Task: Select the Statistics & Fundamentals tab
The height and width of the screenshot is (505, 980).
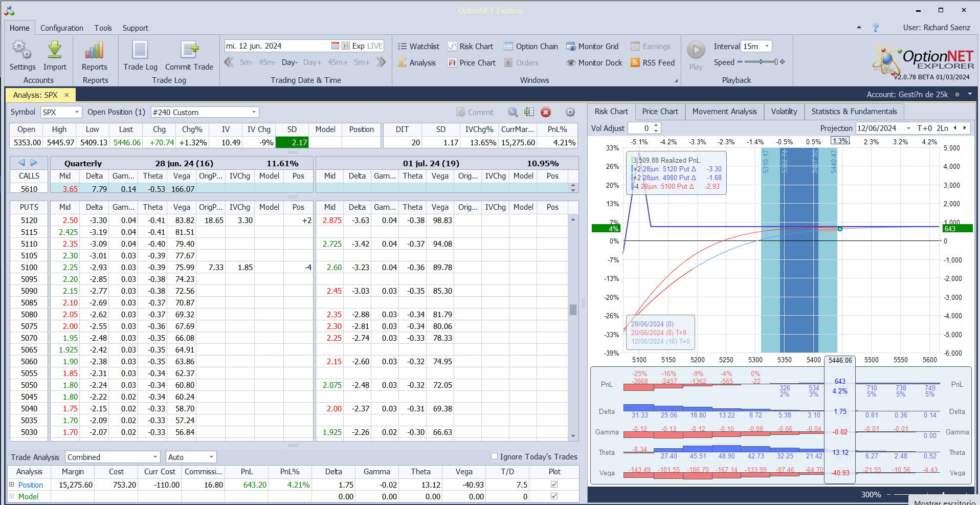Action: tap(854, 112)
